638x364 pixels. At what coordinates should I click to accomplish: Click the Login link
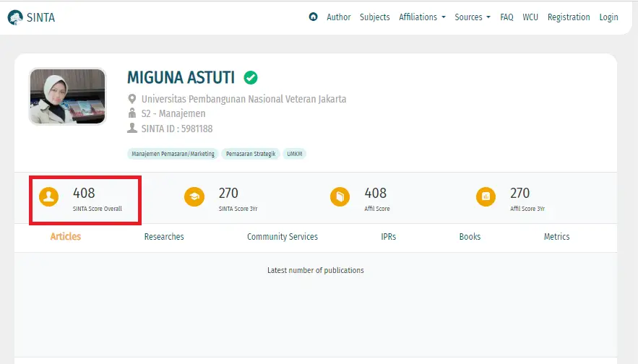click(x=608, y=17)
